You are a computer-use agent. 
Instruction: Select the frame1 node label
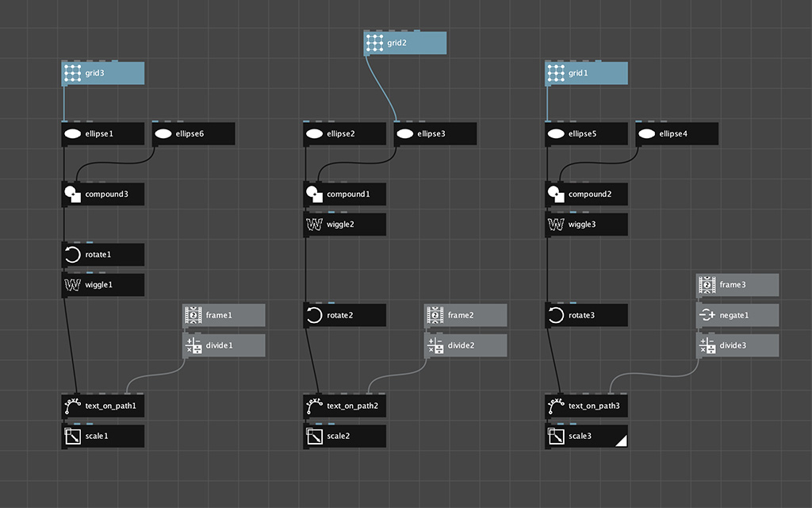(x=219, y=315)
